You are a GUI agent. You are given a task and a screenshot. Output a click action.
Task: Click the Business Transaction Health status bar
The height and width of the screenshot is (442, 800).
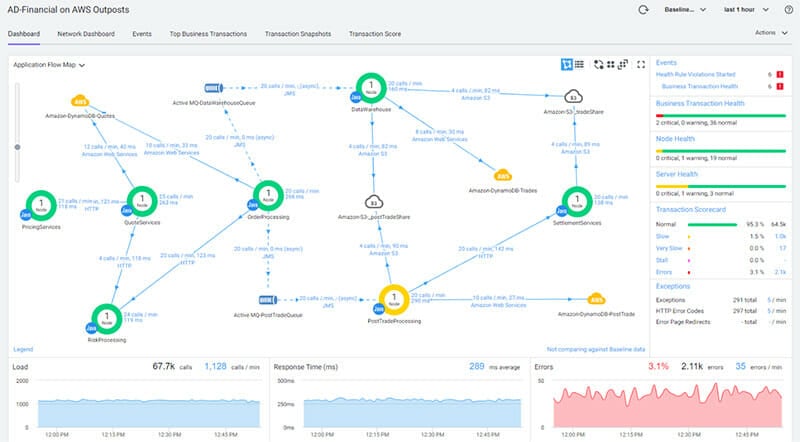[x=720, y=115]
